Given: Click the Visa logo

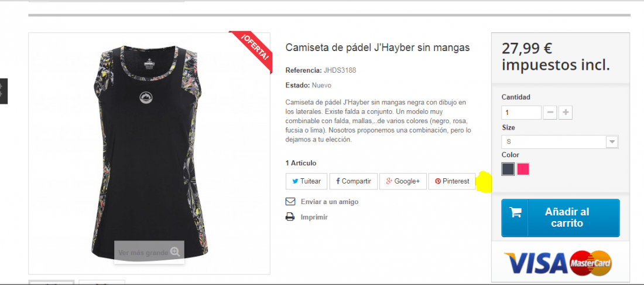Looking at the screenshot, I should click(536, 263).
